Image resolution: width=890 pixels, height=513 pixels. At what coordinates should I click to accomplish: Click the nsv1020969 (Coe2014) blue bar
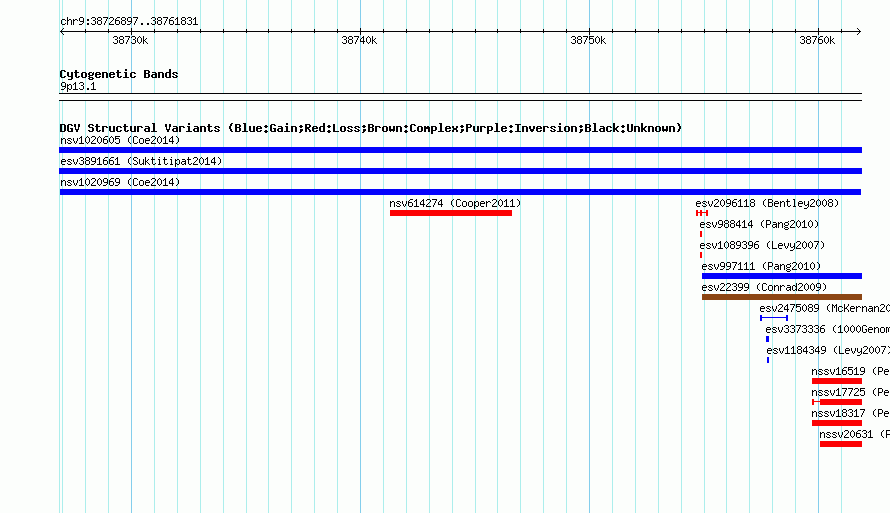point(460,192)
